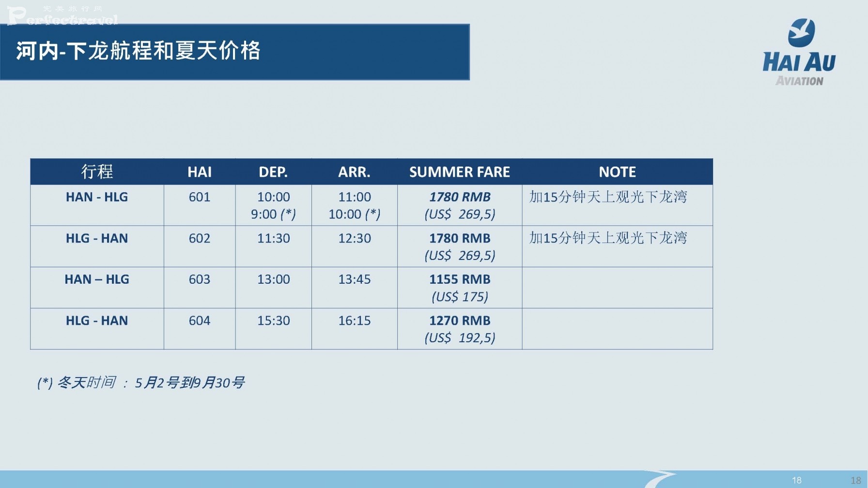
Task: Select the slide title 河内-下龙航程和夏天价格
Action: click(x=139, y=51)
